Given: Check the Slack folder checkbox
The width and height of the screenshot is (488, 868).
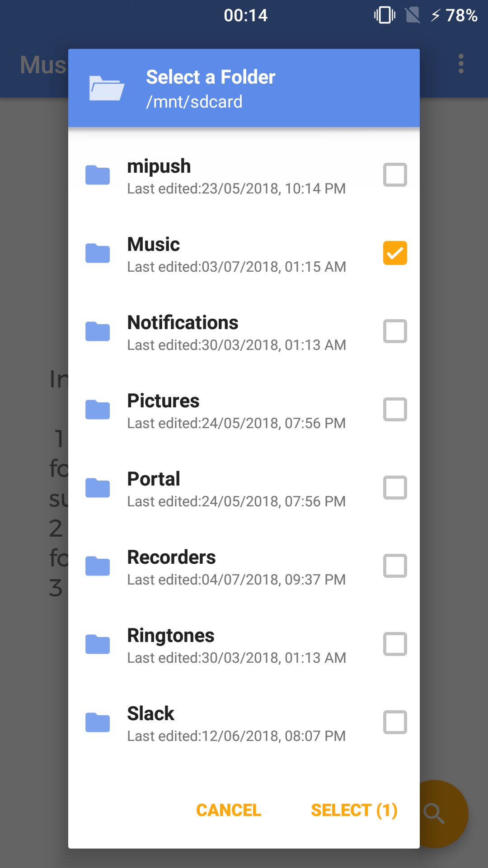Looking at the screenshot, I should [395, 722].
